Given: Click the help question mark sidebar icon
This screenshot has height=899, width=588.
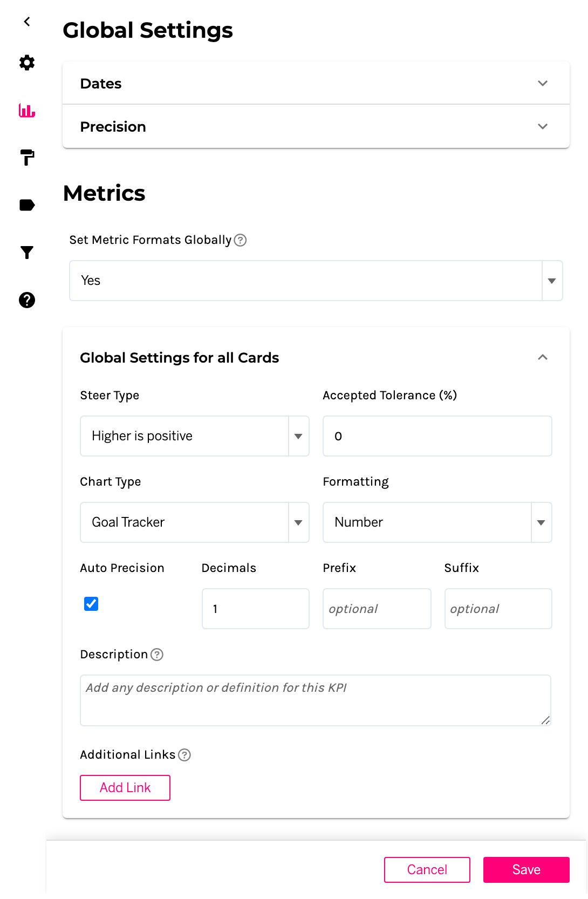Looking at the screenshot, I should [27, 300].
